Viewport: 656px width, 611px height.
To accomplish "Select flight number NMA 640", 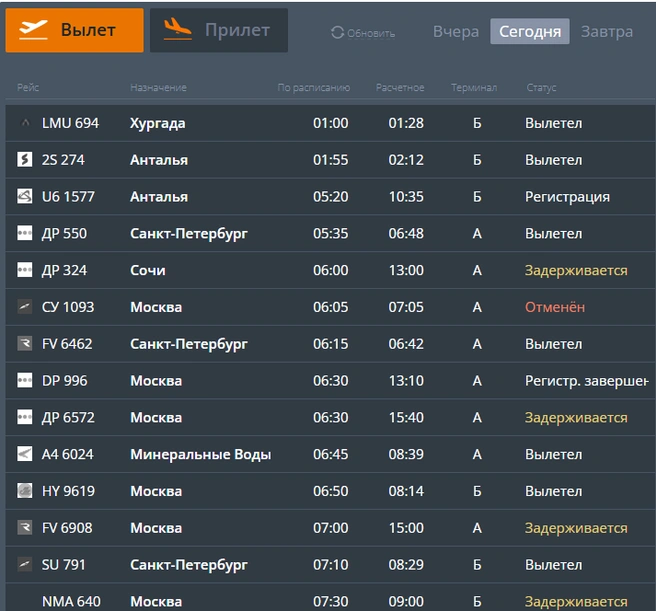I will point(71,602).
